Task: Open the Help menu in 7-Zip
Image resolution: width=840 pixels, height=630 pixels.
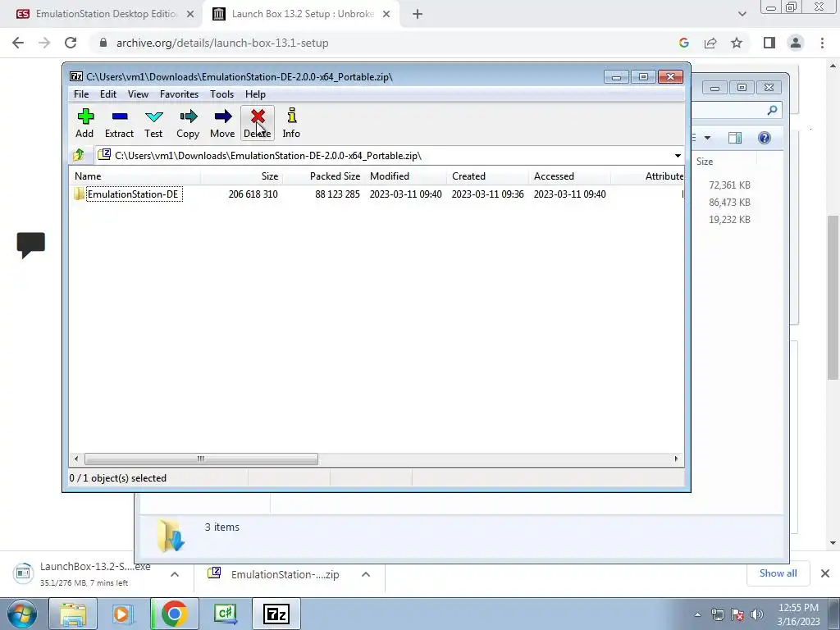Action: (x=256, y=94)
